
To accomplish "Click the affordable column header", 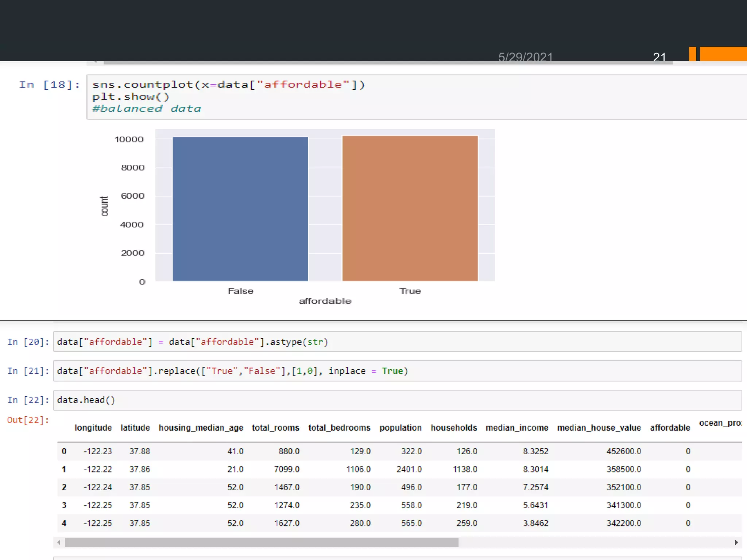I will coord(670,428).
